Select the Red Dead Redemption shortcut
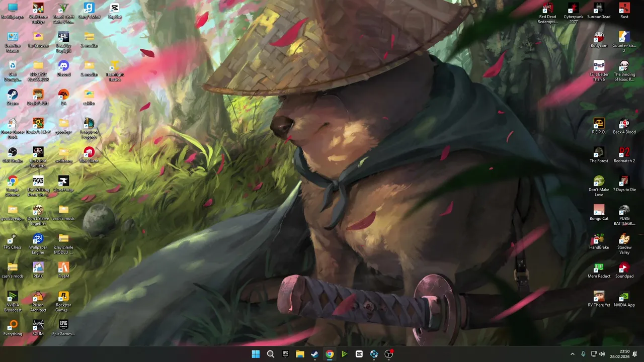This screenshot has height=362, width=644. coord(548,14)
